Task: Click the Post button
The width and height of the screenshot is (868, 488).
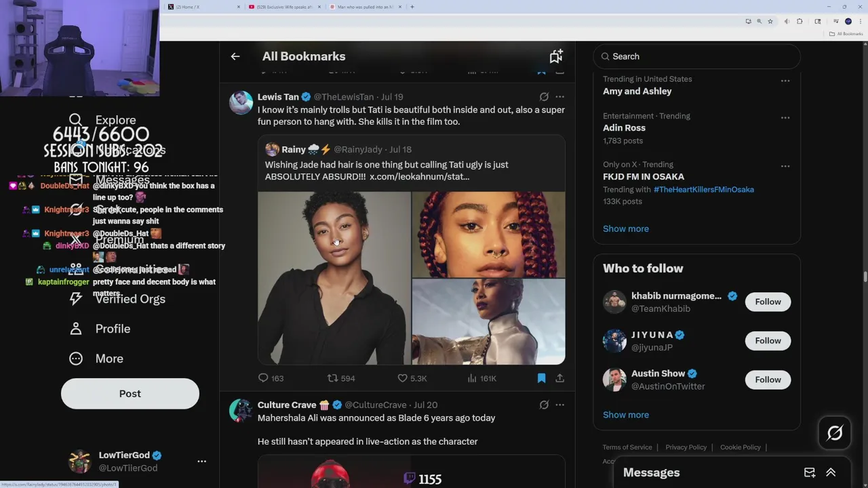Action: coord(130,393)
